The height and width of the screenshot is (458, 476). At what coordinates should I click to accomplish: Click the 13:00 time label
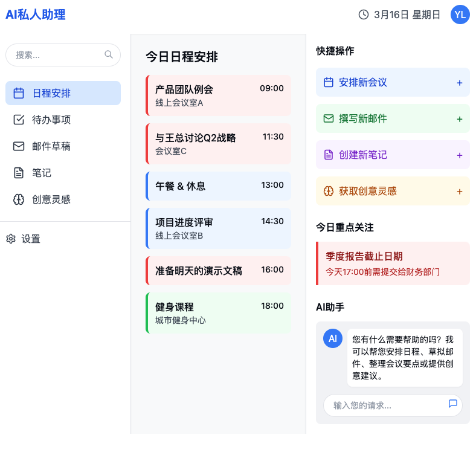pos(272,185)
